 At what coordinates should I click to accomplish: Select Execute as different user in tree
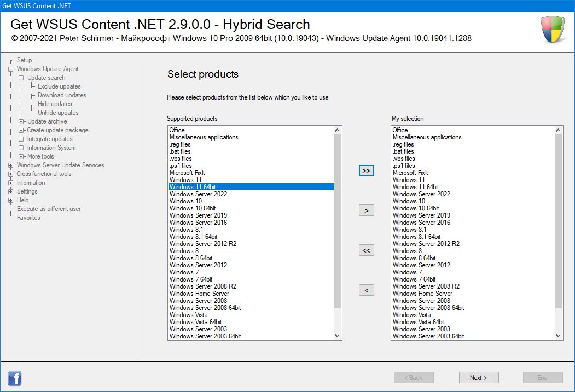49,209
